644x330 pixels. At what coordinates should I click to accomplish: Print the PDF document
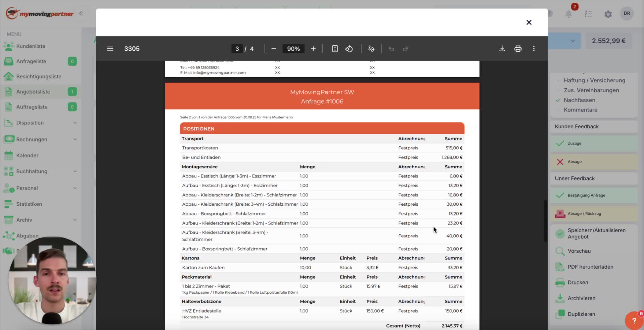click(x=518, y=49)
